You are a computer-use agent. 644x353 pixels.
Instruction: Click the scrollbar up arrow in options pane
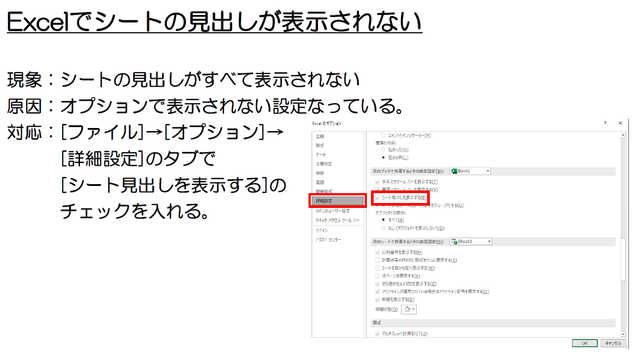click(x=623, y=135)
